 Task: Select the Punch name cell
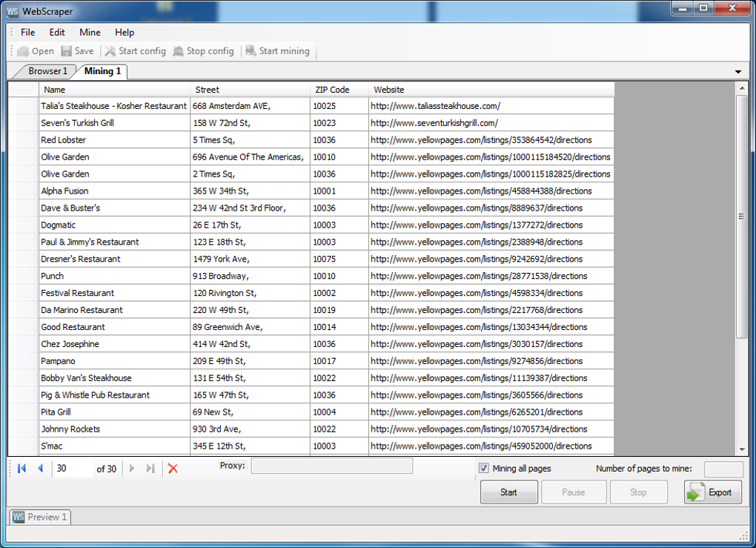coord(114,276)
